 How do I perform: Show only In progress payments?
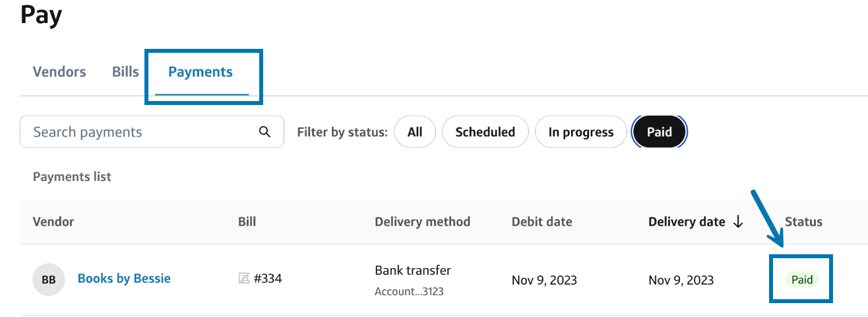[580, 132]
